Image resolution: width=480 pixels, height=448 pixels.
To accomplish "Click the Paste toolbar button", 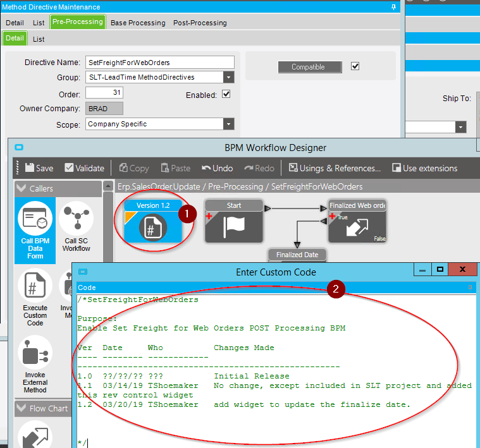I will pos(176,168).
